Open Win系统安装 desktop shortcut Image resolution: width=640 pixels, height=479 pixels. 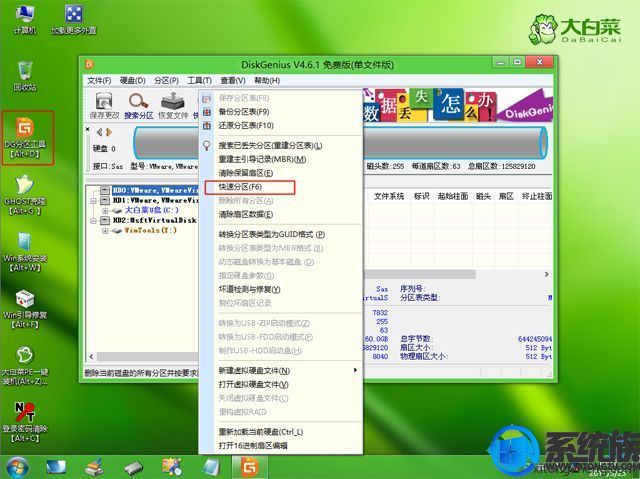[x=25, y=252]
